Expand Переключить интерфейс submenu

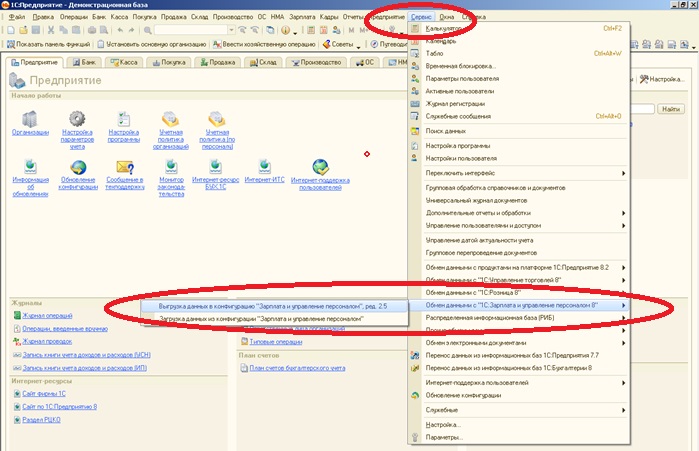(624, 173)
